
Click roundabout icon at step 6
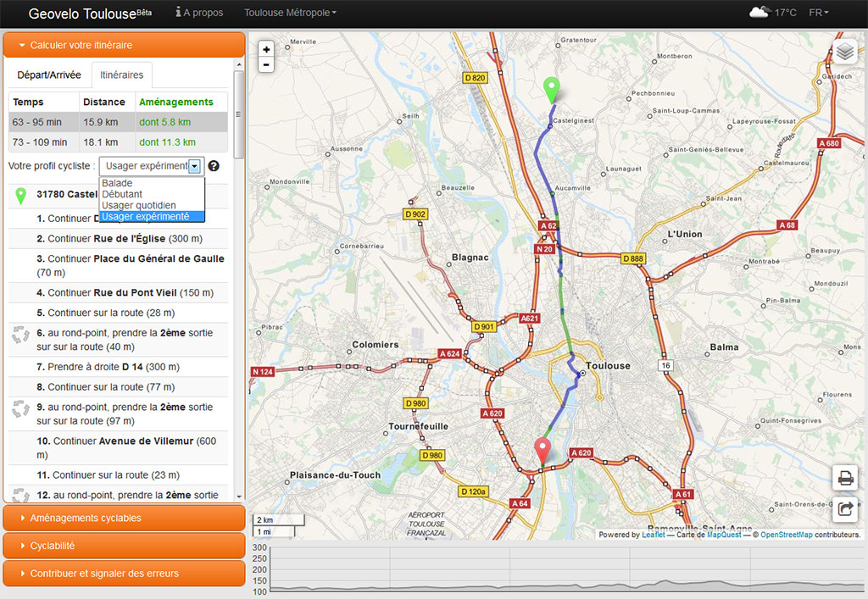[20, 335]
